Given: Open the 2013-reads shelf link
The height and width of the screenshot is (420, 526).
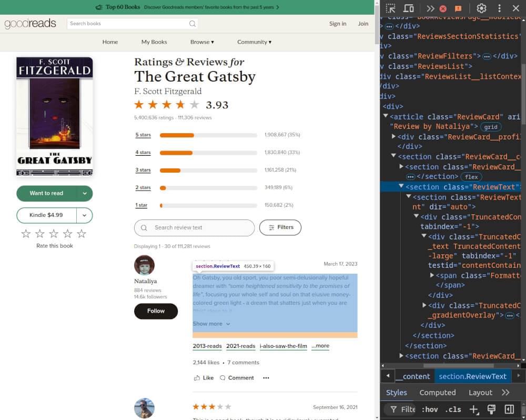Looking at the screenshot, I should click(207, 346).
